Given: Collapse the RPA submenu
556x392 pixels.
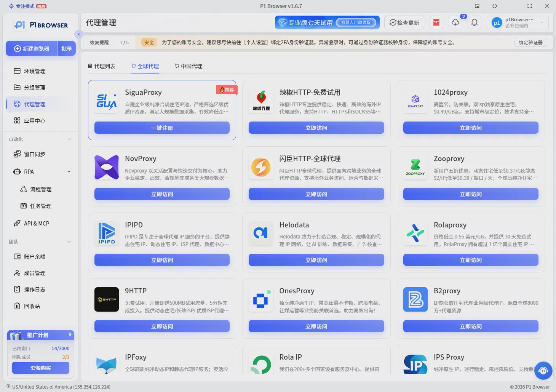Looking at the screenshot, I should [x=69, y=172].
